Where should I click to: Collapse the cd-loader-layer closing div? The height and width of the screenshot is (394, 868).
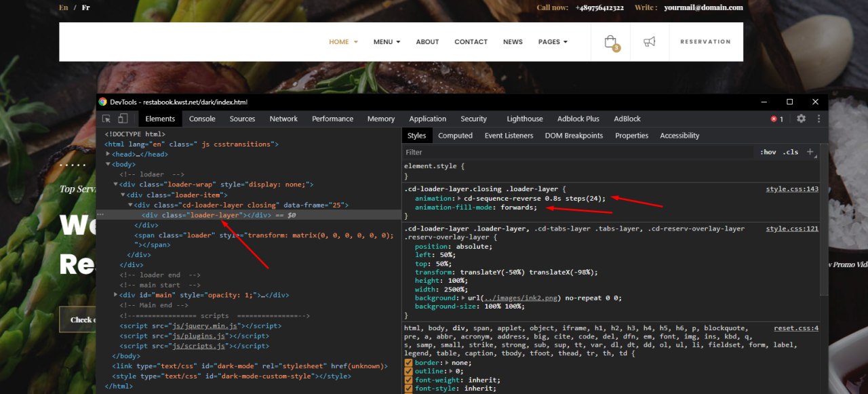[x=131, y=205]
